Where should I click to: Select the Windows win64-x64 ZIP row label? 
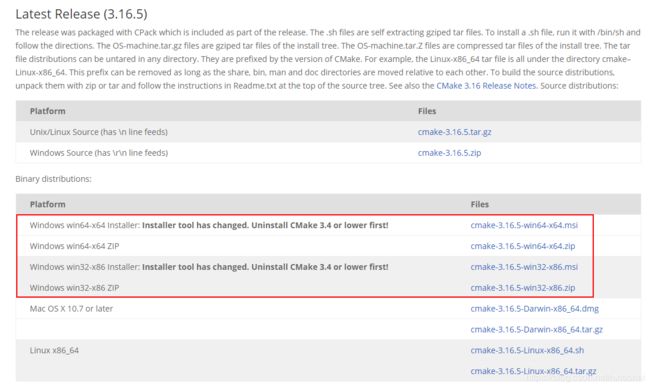[74, 246]
